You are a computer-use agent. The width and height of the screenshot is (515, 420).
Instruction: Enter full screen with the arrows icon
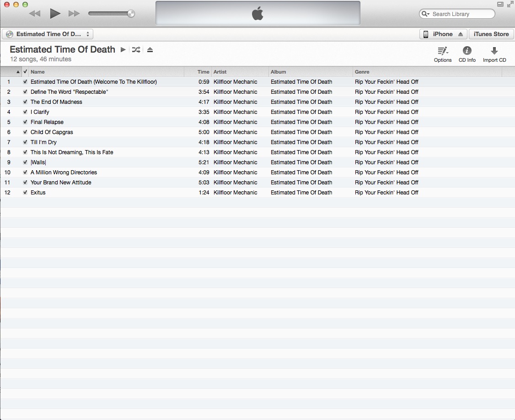coord(510,5)
